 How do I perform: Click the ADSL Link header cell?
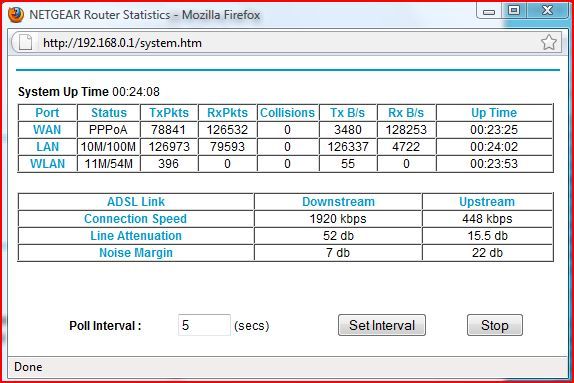[136, 202]
